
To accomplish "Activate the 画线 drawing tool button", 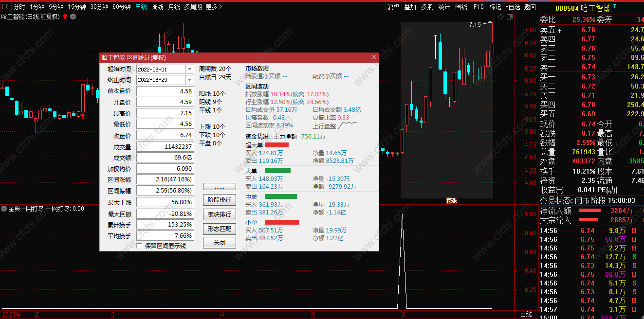I will [x=461, y=7].
